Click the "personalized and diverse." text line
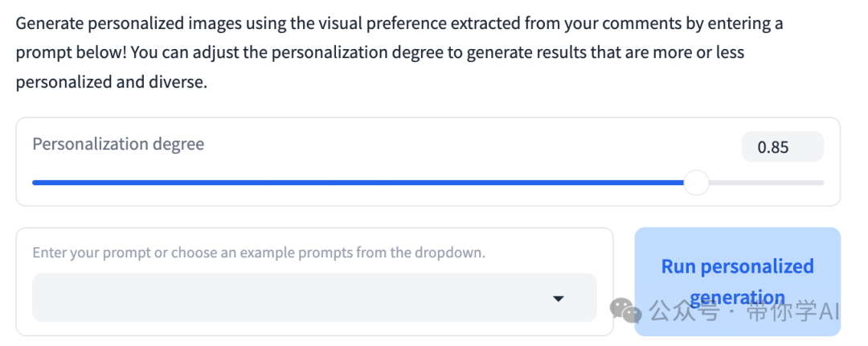The height and width of the screenshot is (346, 868). tap(112, 82)
